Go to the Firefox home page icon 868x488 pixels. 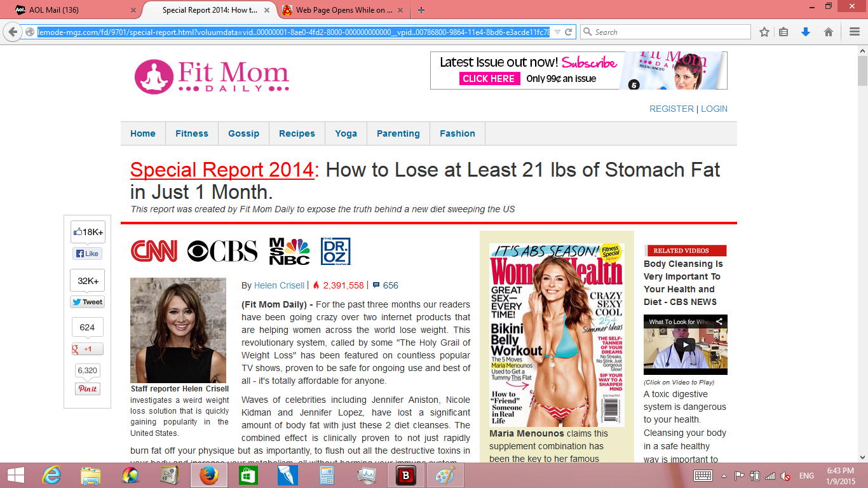coord(829,32)
